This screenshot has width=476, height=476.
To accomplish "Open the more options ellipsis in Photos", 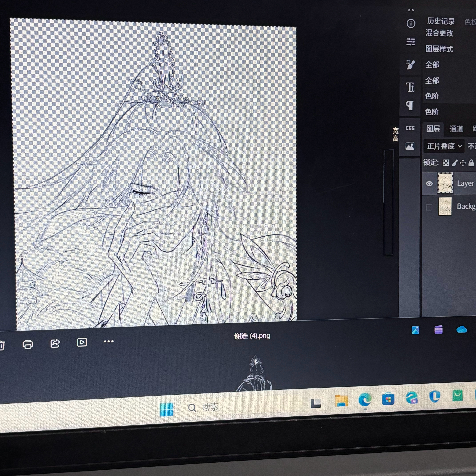I will [109, 341].
